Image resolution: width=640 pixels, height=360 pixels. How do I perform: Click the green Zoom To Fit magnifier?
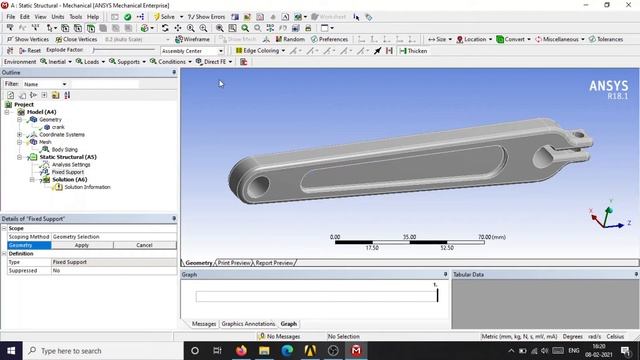[245, 28]
